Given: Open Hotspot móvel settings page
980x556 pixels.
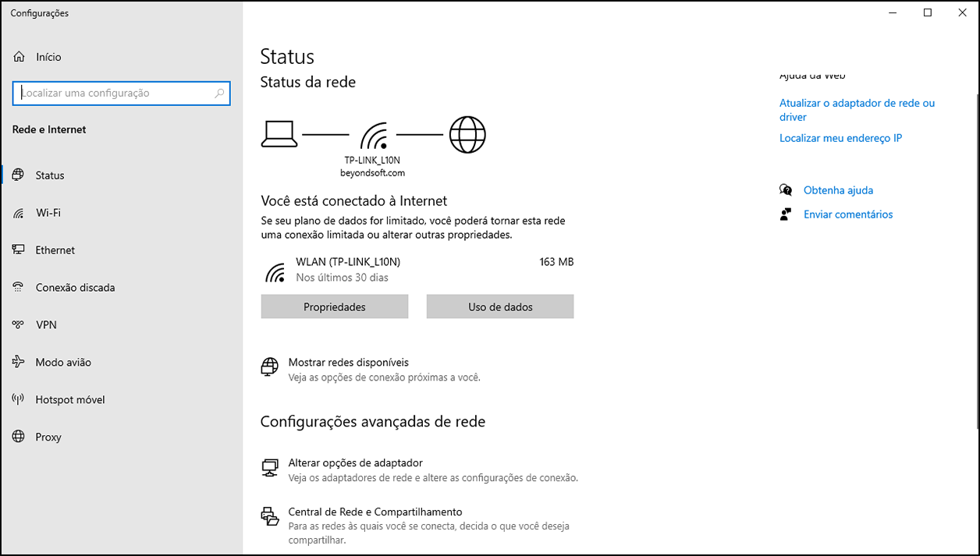Looking at the screenshot, I should 70,400.
